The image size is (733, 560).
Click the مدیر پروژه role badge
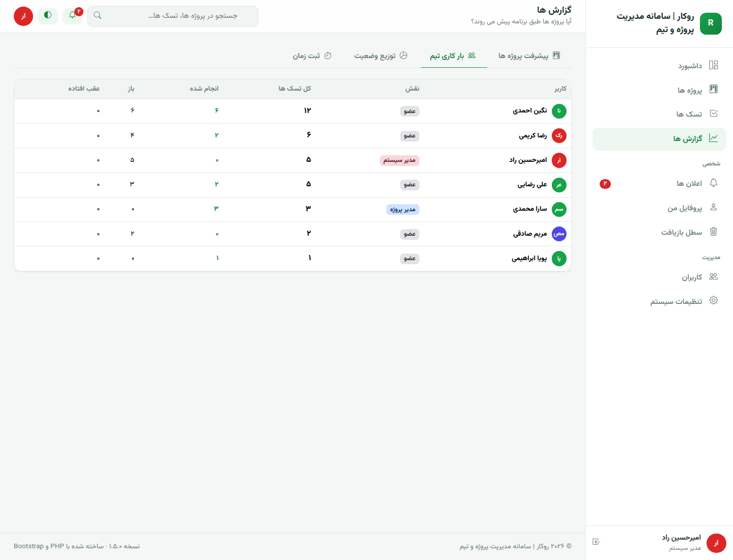pos(403,209)
